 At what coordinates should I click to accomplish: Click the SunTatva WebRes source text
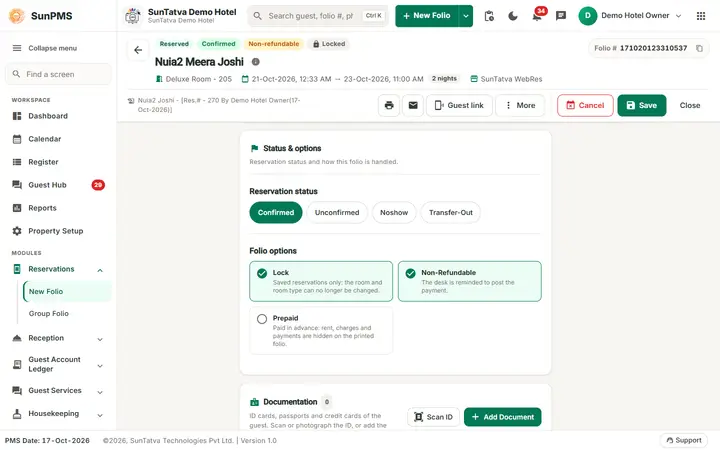click(x=511, y=79)
